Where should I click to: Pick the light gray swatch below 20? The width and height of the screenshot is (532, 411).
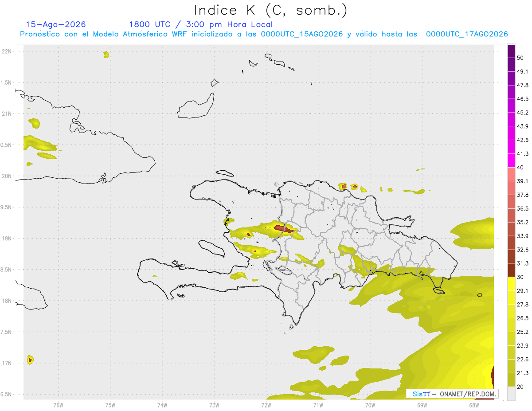[x=511, y=394]
